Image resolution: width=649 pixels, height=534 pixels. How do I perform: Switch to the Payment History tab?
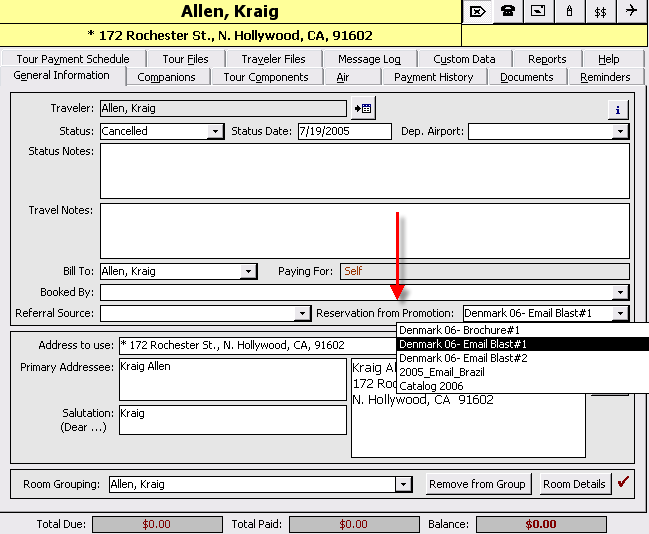(434, 77)
